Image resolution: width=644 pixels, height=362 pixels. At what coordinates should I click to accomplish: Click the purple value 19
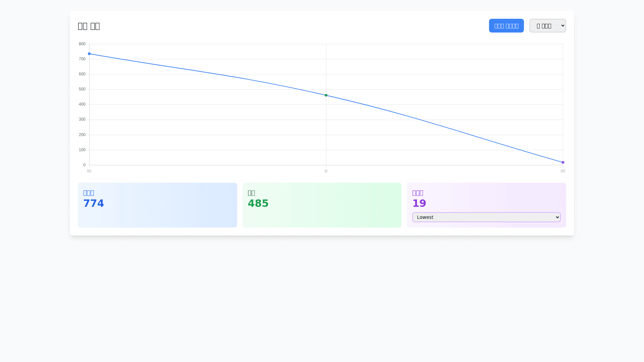click(419, 203)
